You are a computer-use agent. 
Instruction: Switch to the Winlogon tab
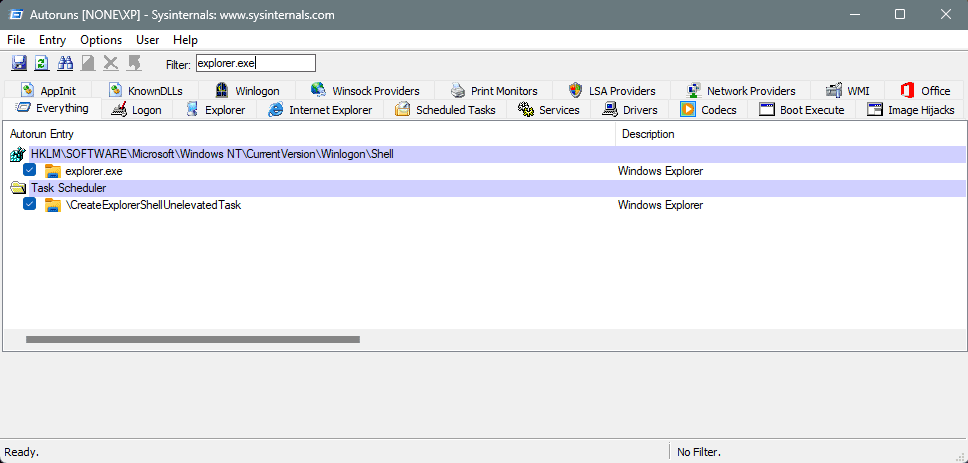click(x=247, y=91)
